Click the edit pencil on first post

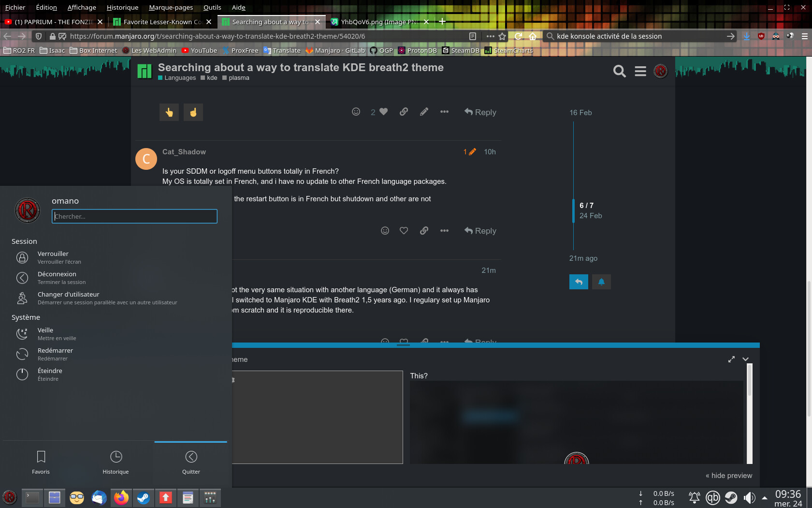coord(424,112)
